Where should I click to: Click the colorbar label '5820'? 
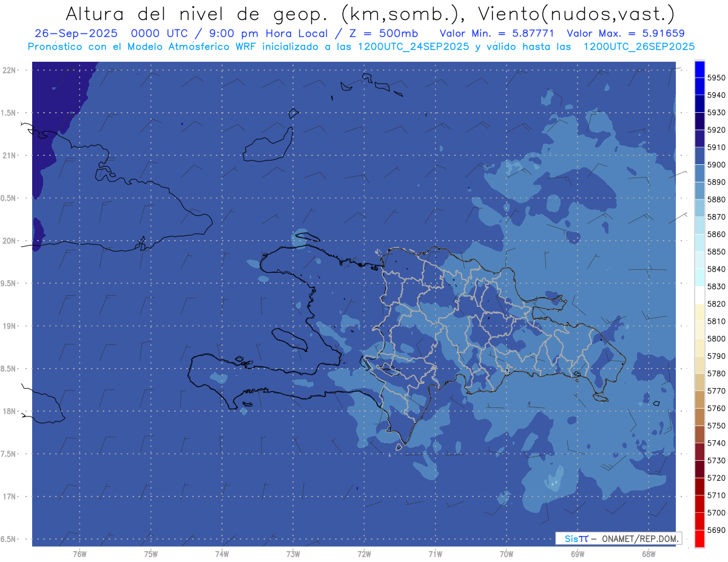point(716,304)
